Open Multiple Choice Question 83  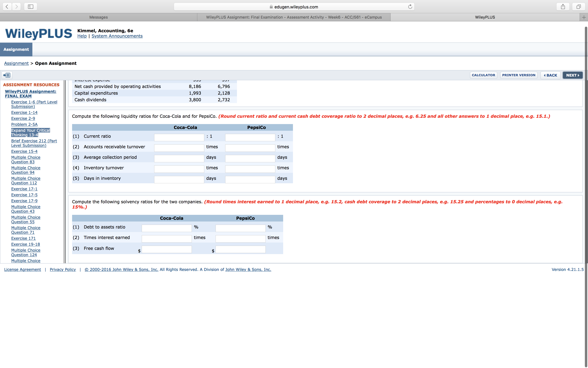point(26,160)
